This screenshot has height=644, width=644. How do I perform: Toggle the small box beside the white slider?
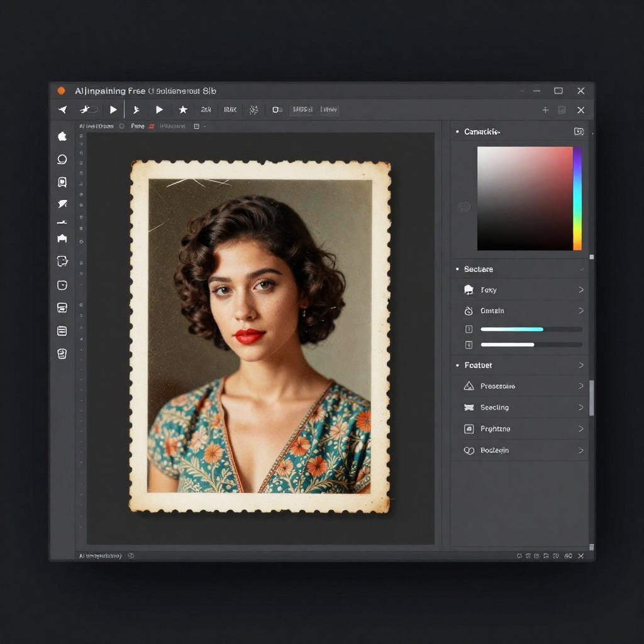(x=468, y=345)
